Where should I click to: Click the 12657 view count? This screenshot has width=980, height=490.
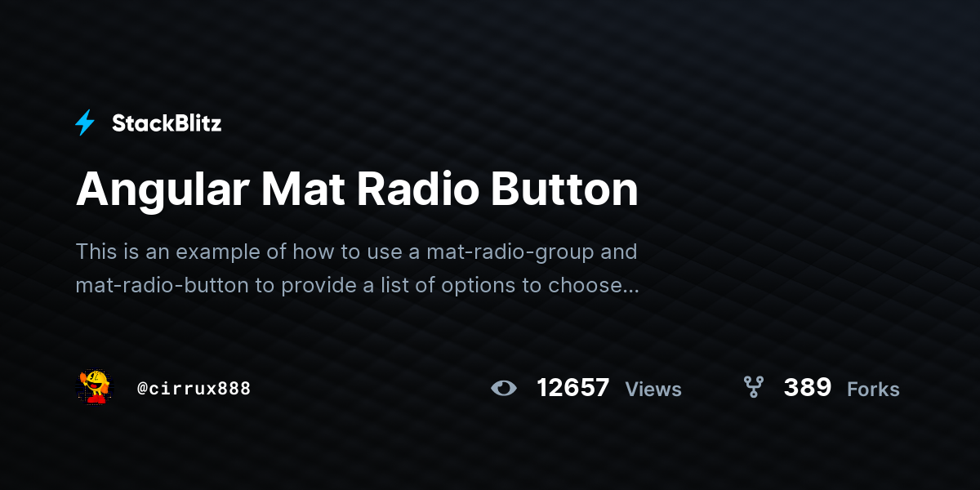tap(573, 387)
